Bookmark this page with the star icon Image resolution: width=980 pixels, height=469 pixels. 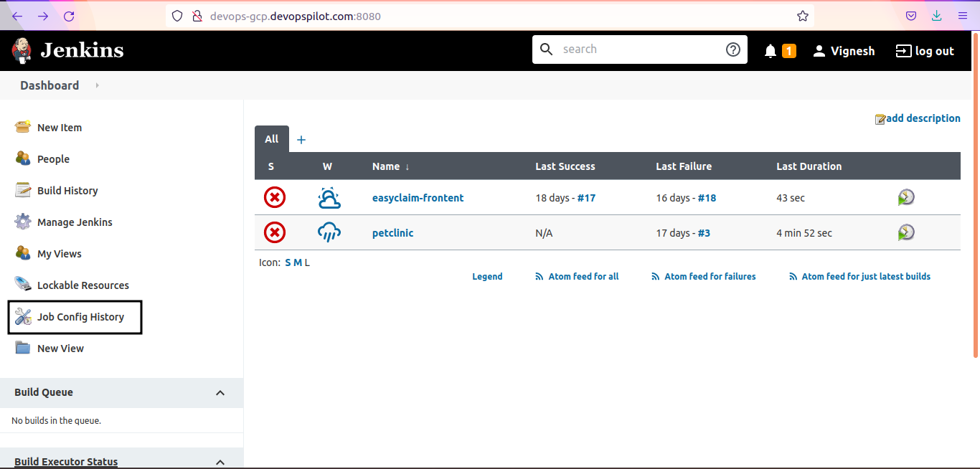(x=803, y=16)
